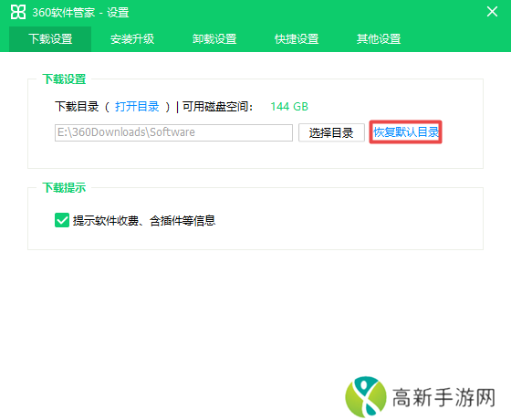Click the 打开目录 link

click(x=137, y=107)
